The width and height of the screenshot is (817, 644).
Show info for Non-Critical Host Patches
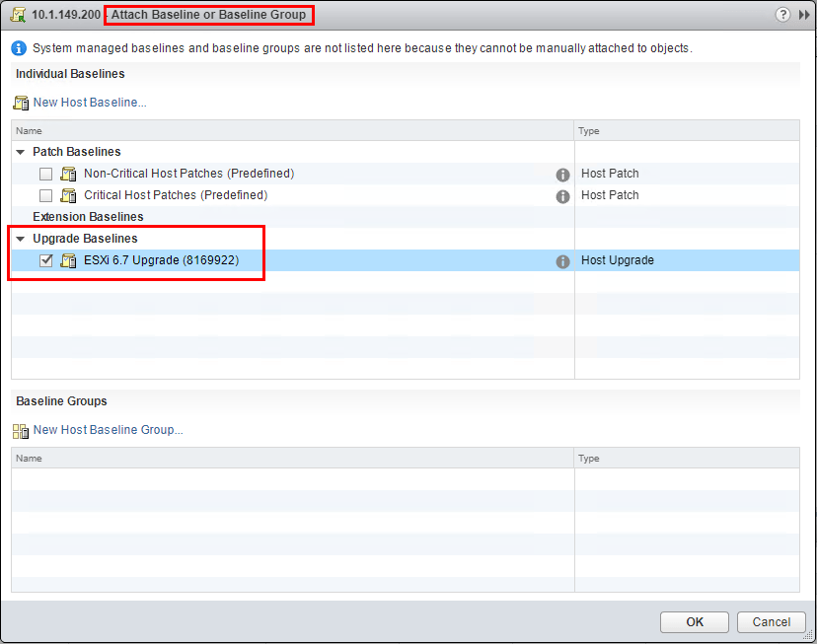[x=562, y=175]
